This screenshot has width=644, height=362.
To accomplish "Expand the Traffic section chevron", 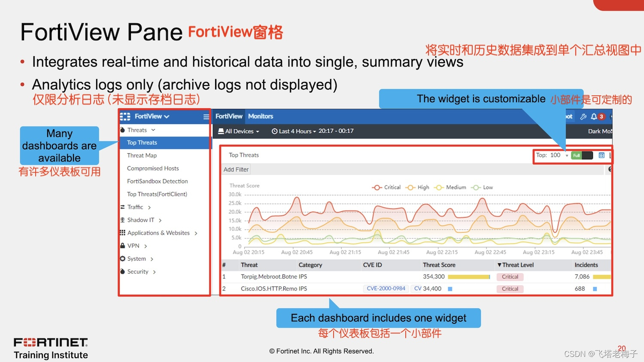I will pos(149,207).
